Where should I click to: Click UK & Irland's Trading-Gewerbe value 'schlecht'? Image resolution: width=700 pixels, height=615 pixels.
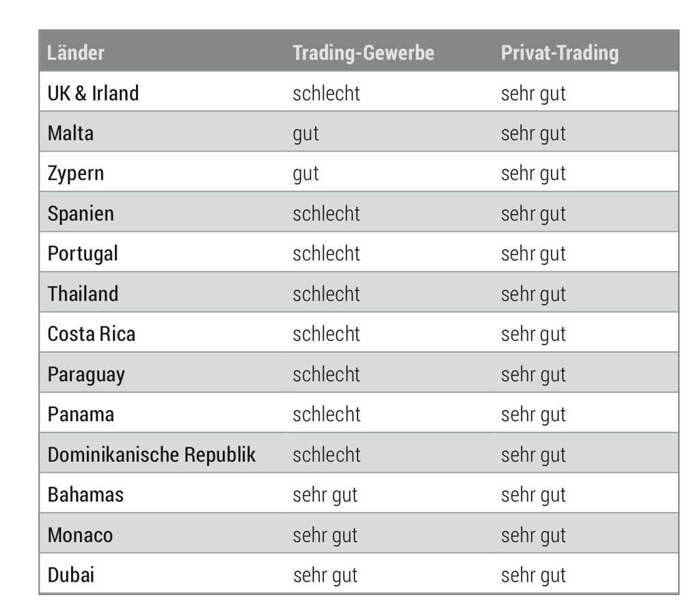point(326,93)
